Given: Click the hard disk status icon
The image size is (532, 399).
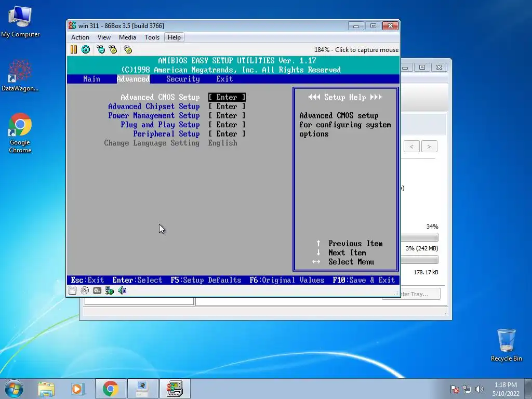Looking at the screenshot, I should 97,290.
